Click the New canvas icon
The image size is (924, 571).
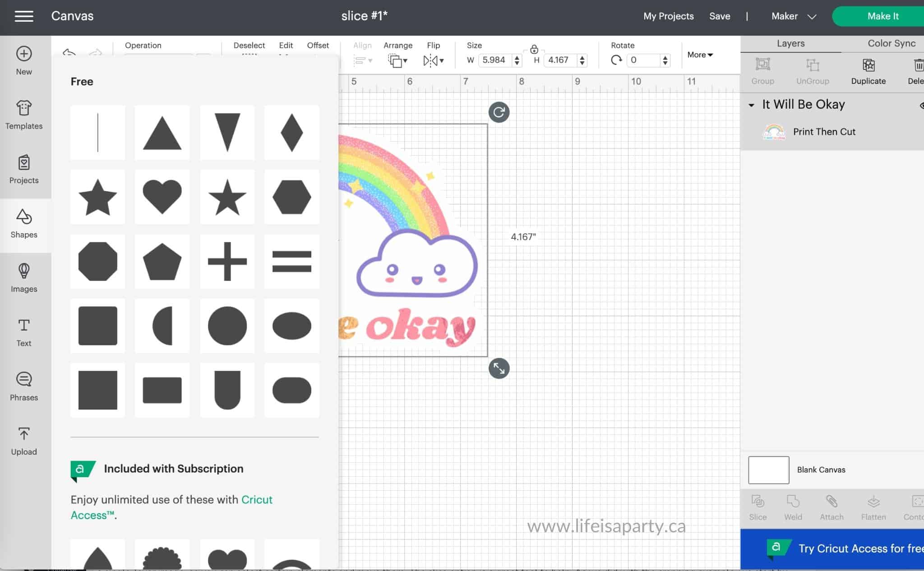[24, 61]
